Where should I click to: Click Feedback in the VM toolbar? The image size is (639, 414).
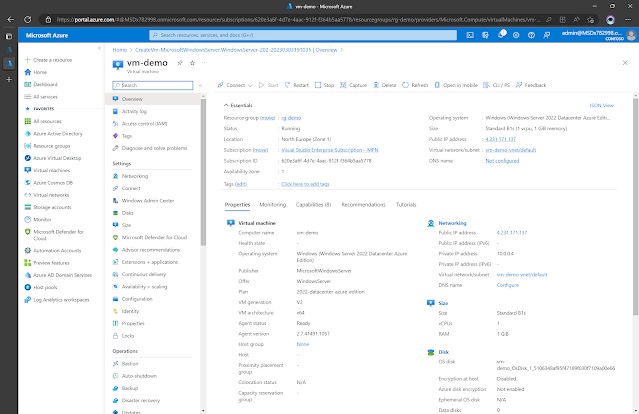pos(531,85)
